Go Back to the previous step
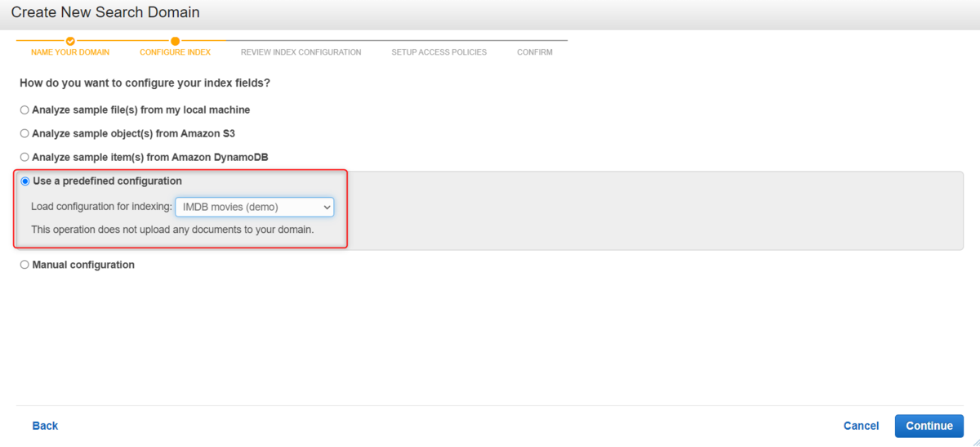This screenshot has height=447, width=980. pos(45,426)
